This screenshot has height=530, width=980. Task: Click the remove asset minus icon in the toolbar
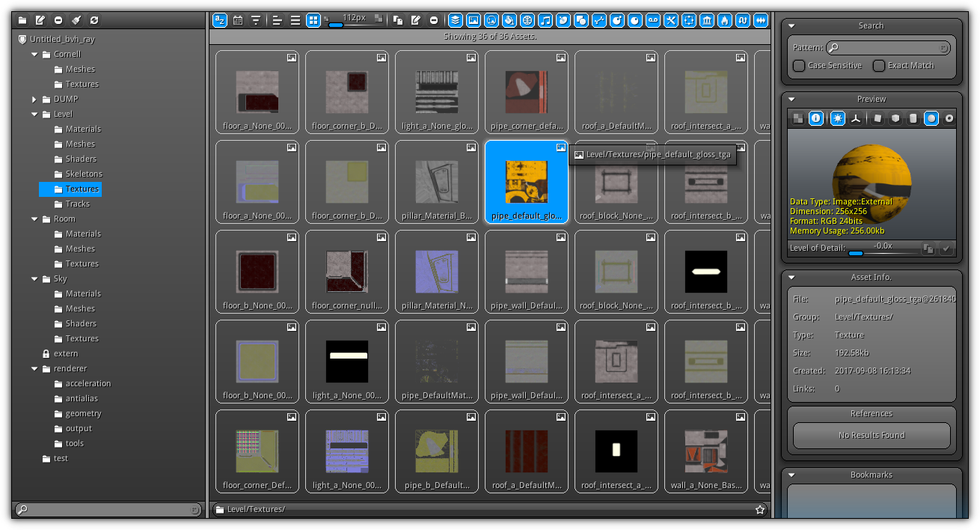434,20
